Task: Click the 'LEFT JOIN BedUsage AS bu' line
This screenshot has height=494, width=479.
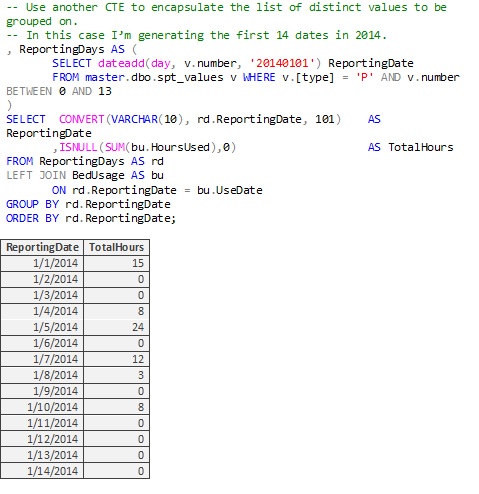Action: [85, 175]
